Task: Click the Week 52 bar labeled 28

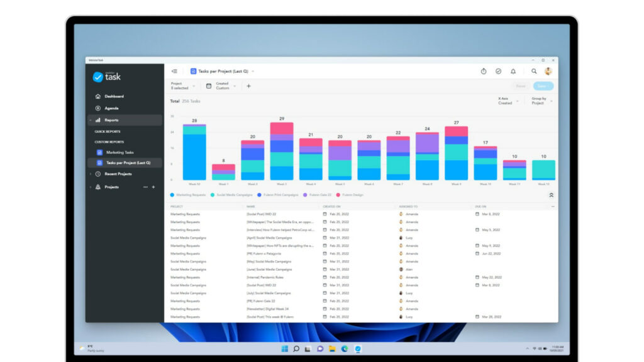Action: pyautogui.click(x=194, y=152)
